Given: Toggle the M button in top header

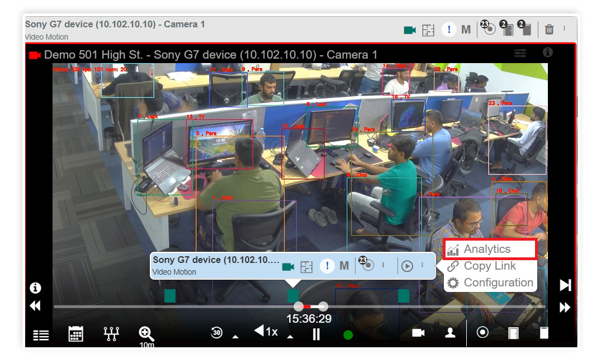Looking at the screenshot, I should pos(466,30).
